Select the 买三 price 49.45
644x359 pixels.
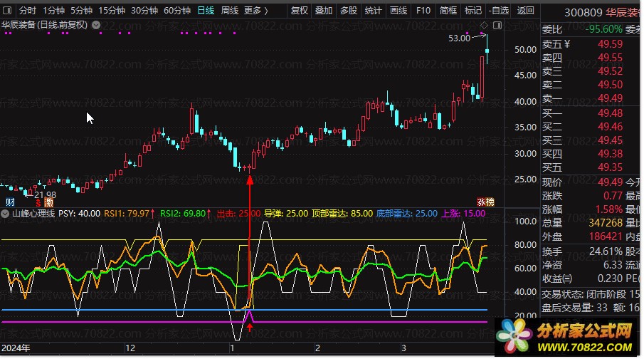pyautogui.click(x=610, y=140)
